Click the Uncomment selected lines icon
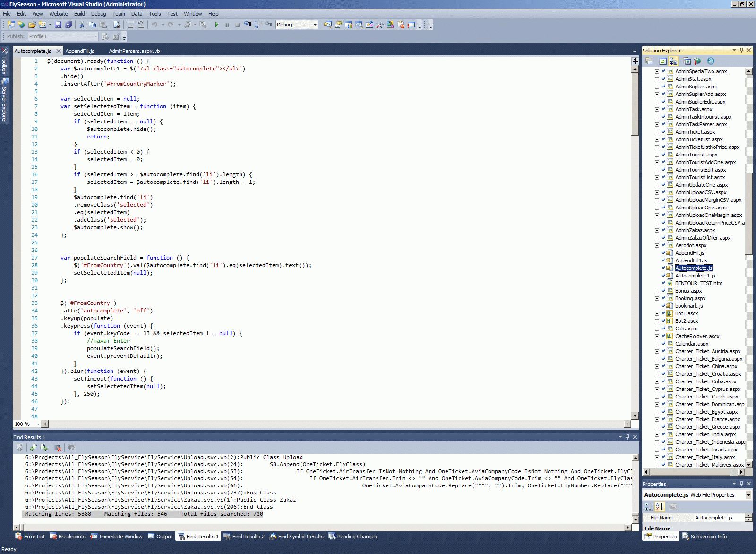Viewport: 756px width, 554px height. point(140,25)
